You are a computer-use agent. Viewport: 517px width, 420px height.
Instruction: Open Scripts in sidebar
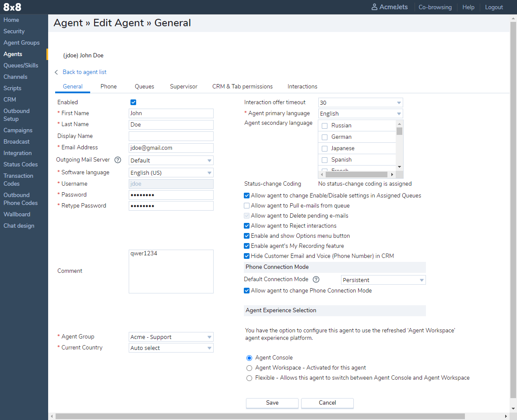[x=12, y=88]
